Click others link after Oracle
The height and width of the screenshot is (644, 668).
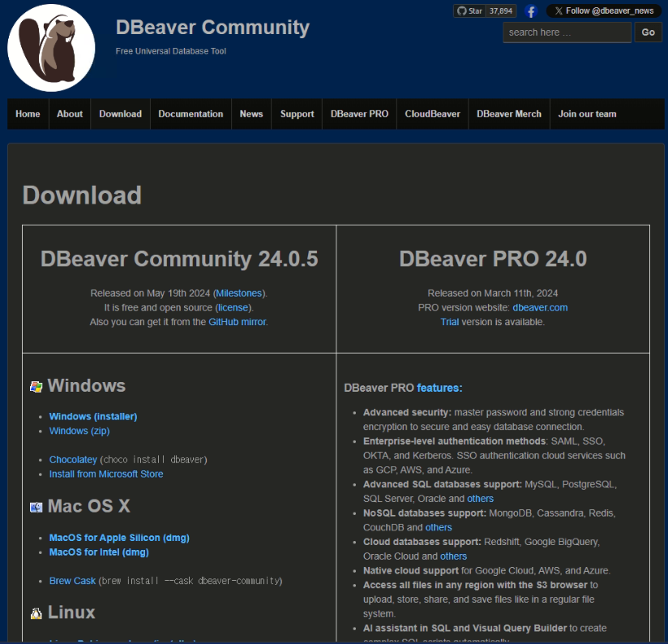pos(480,499)
